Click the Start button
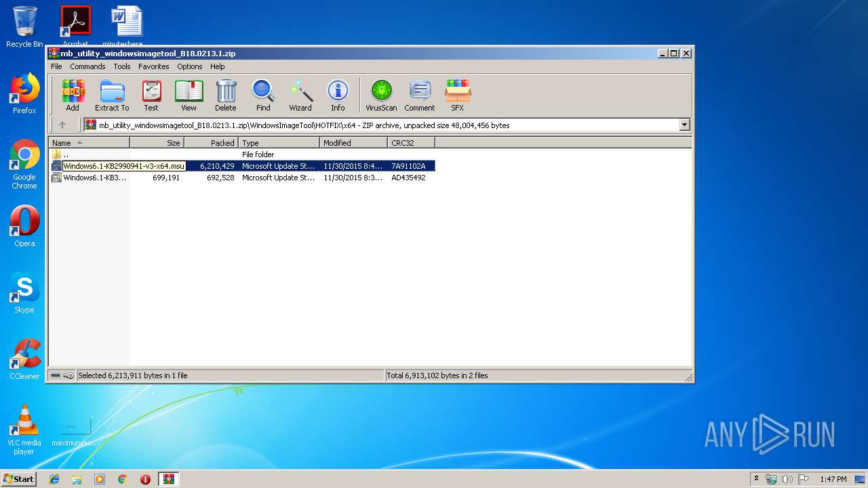 pos(19,479)
